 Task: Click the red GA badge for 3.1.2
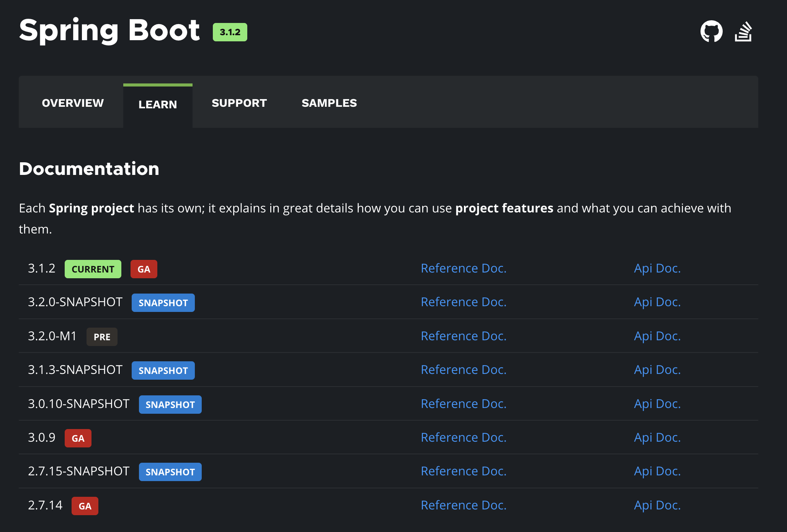point(144,269)
